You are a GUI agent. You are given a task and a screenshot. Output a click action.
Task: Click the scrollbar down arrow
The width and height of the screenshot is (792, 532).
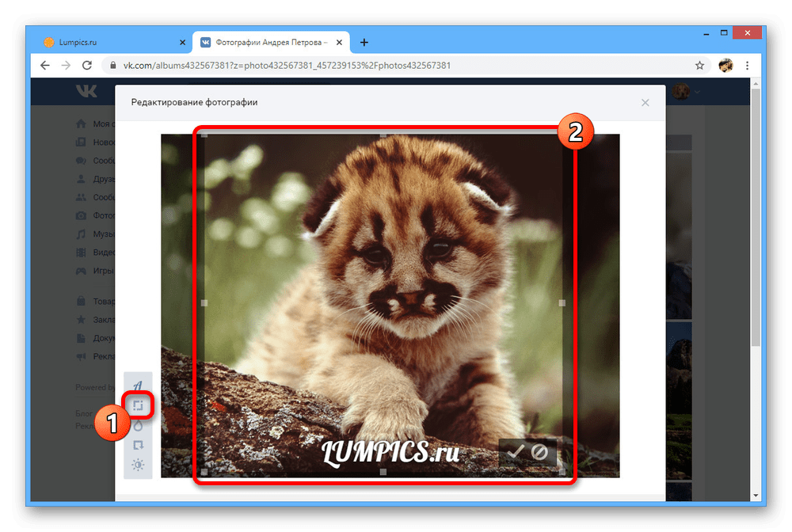[x=756, y=496]
